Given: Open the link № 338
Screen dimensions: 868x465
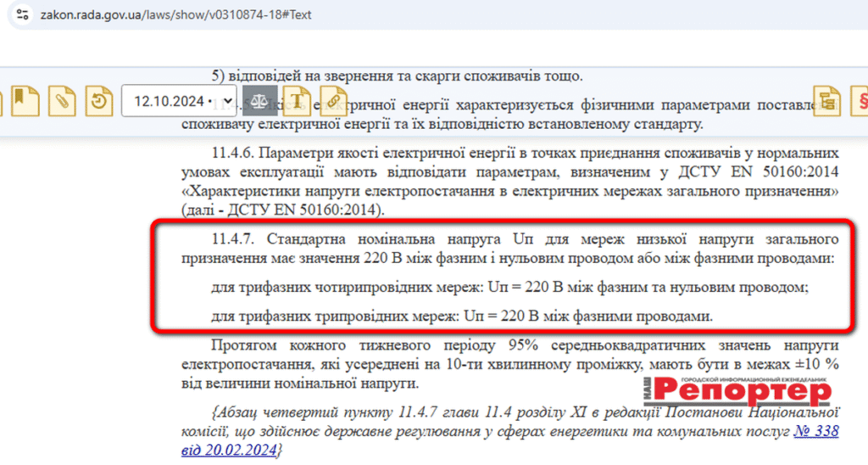Looking at the screenshot, I should pos(816,431).
